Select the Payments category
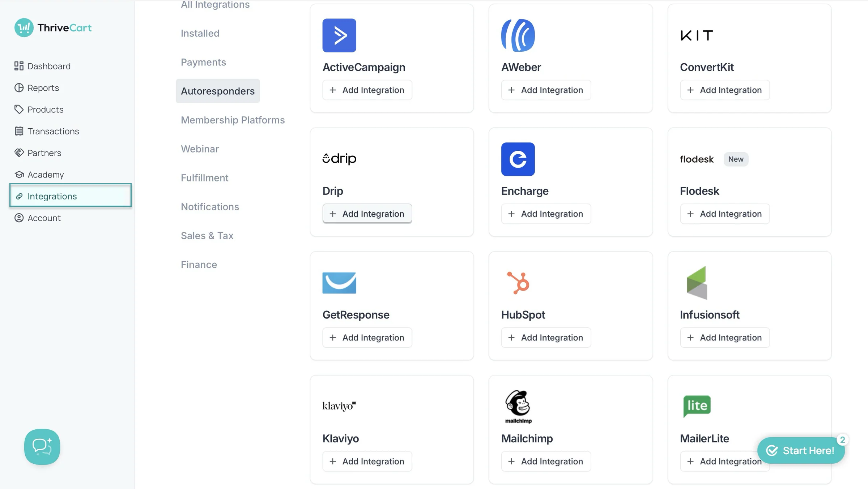868x489 pixels. pos(203,62)
